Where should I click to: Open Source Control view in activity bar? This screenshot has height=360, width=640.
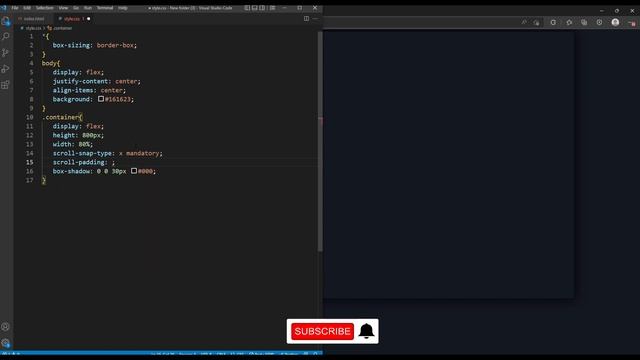(6, 53)
